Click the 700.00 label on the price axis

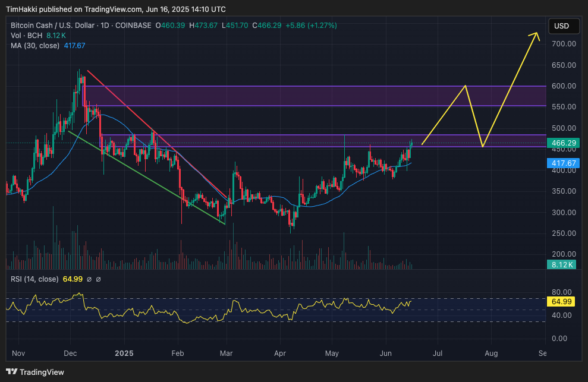click(x=562, y=44)
